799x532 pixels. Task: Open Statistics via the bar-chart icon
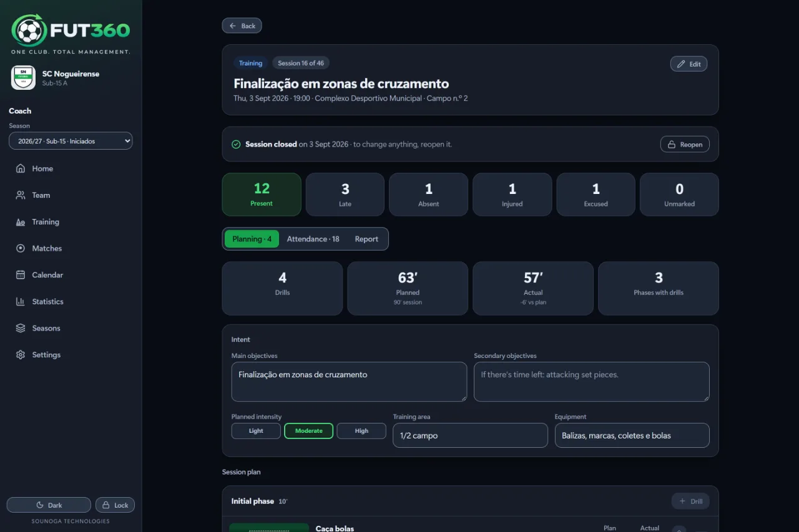tap(21, 302)
